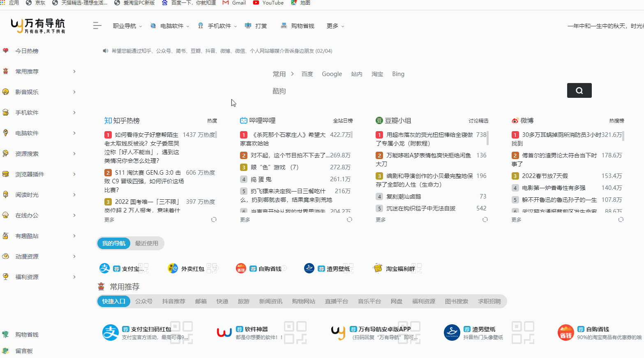644x358 pixels.
Task: Open the YouTube bookmark
Action: pos(268,3)
